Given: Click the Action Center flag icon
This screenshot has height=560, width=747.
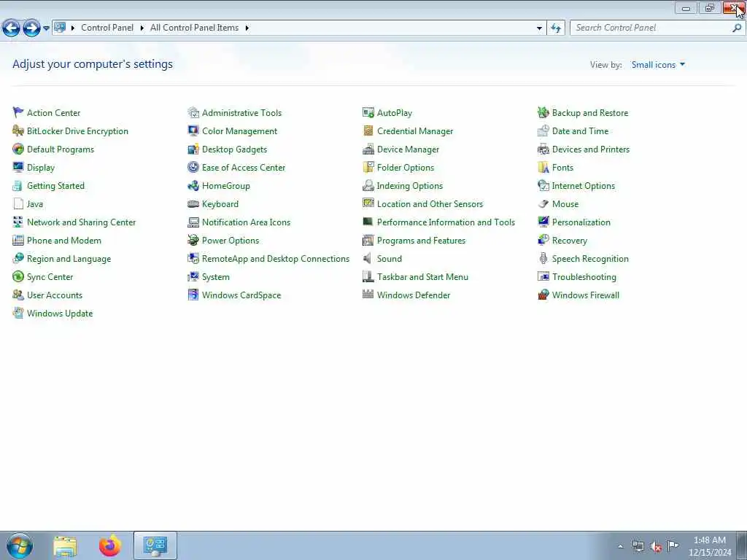Looking at the screenshot, I should [x=18, y=112].
